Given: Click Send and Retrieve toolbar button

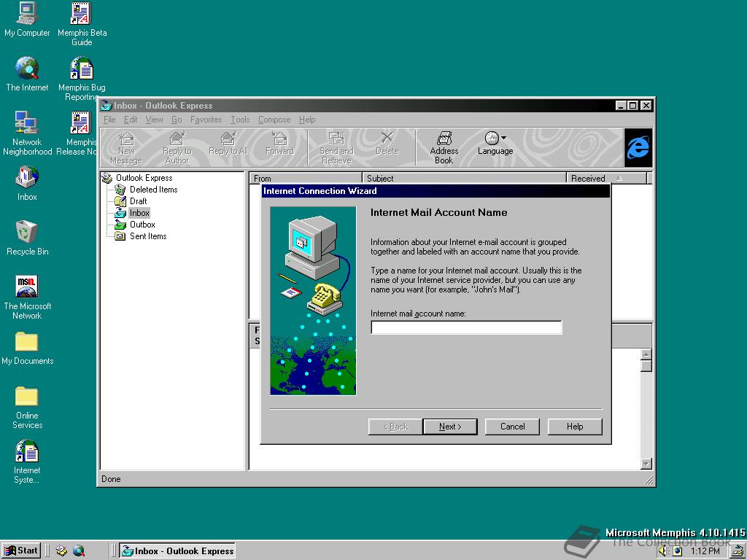Looking at the screenshot, I should [x=336, y=148].
